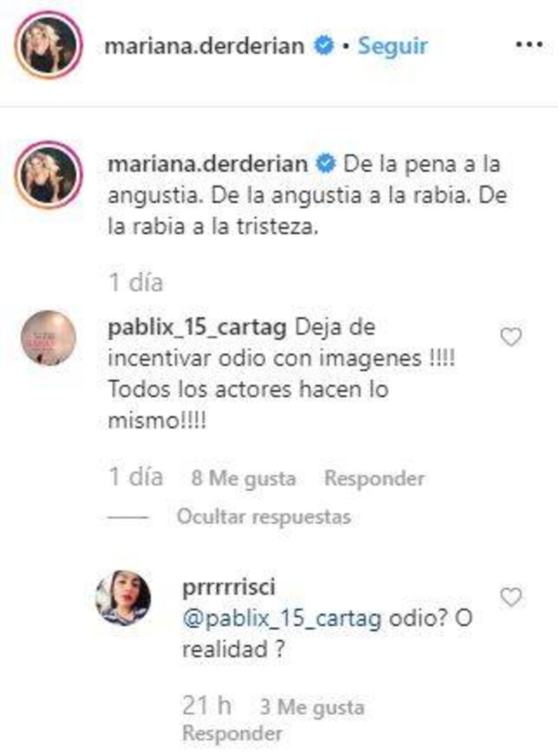The width and height of the screenshot is (558, 756).
Task: Open the mariana.derderian username in the caption
Action: click(208, 165)
